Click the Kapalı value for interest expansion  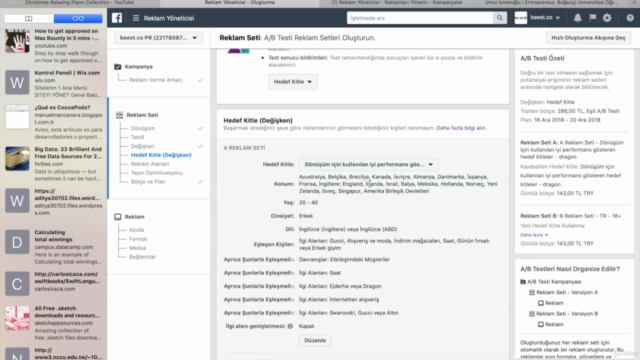tap(307, 326)
